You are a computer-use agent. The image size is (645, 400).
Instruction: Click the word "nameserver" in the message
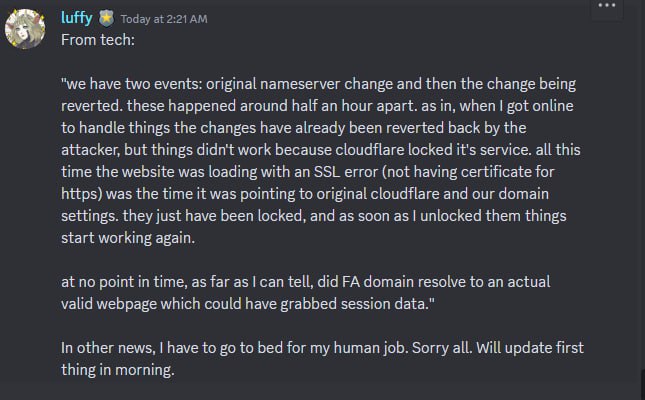click(x=300, y=84)
